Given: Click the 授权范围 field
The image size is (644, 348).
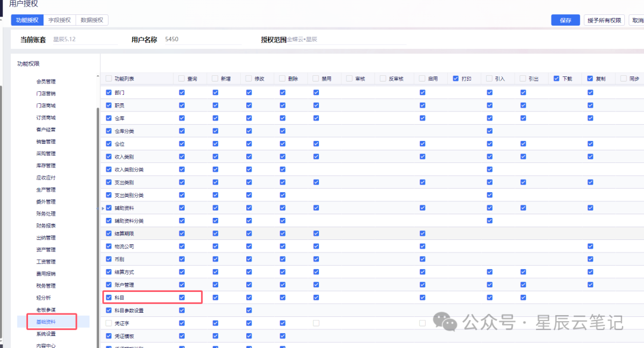Looking at the screenshot, I should (x=346, y=39).
